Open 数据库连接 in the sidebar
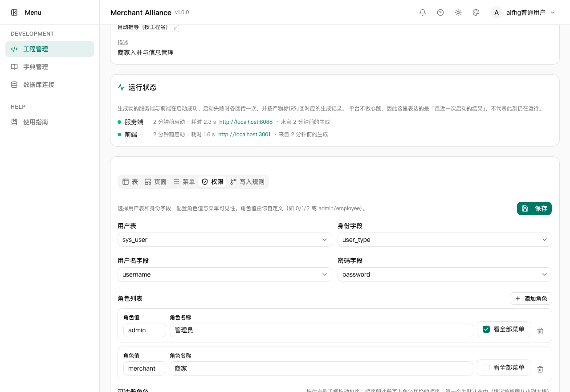Image resolution: width=570 pixels, height=392 pixels. [x=49, y=85]
